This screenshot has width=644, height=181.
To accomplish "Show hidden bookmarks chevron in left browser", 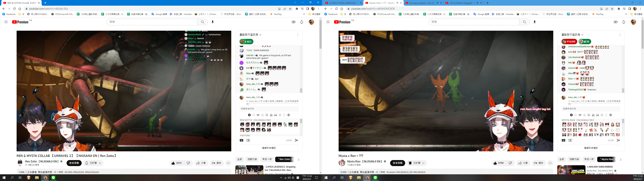I will [304, 14].
